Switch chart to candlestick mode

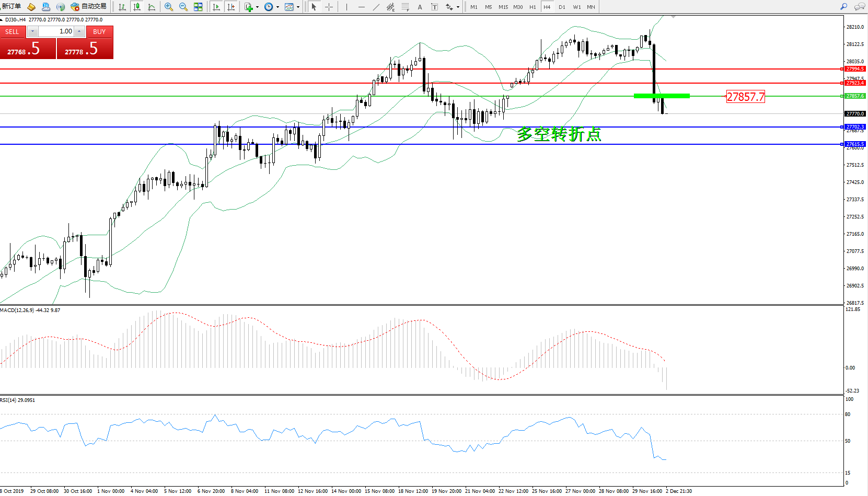click(137, 7)
